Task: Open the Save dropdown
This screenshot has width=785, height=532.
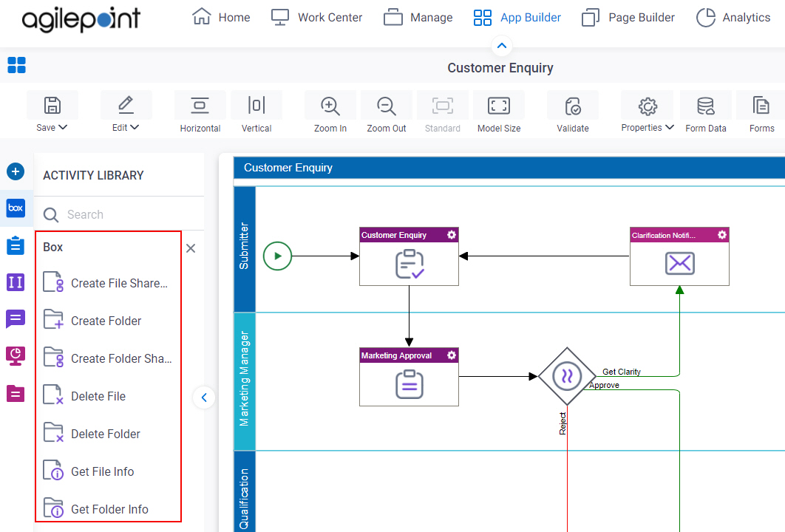Action: [52, 128]
